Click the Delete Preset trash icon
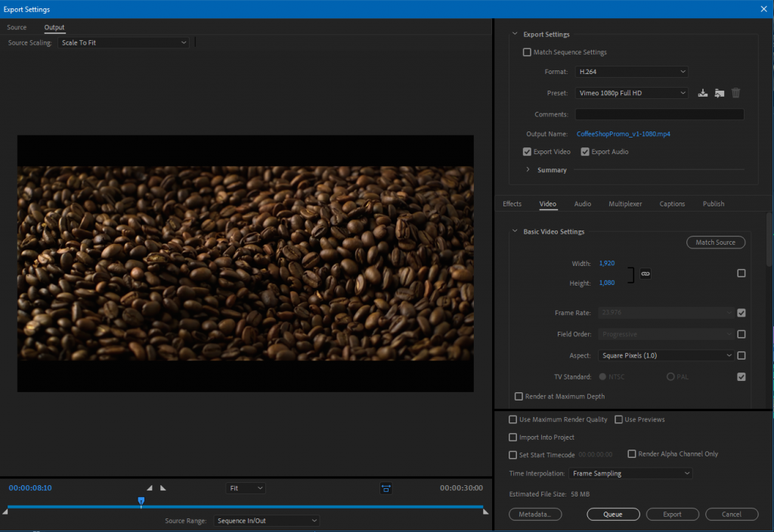774x532 pixels. pyautogui.click(x=735, y=93)
